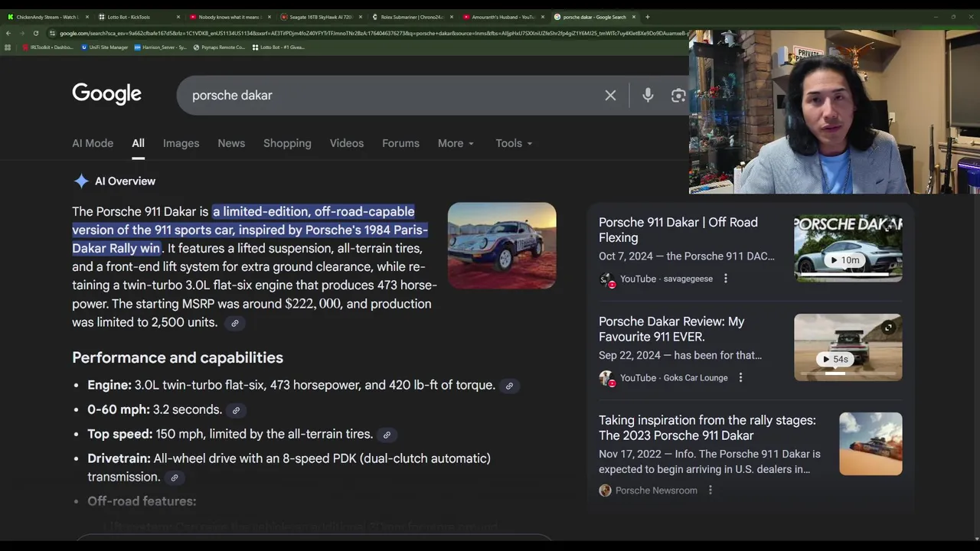Viewport: 980px width, 551px height.
Task: Open Harrison_Server bookmark
Action: coord(159,47)
